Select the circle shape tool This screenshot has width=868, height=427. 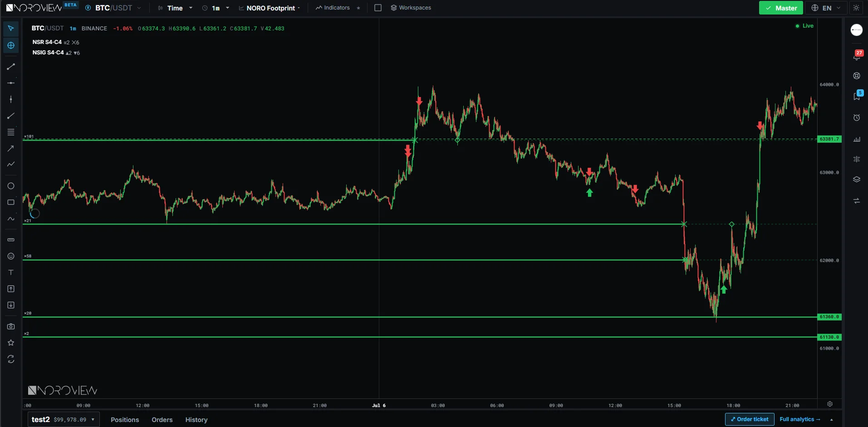pyautogui.click(x=11, y=186)
